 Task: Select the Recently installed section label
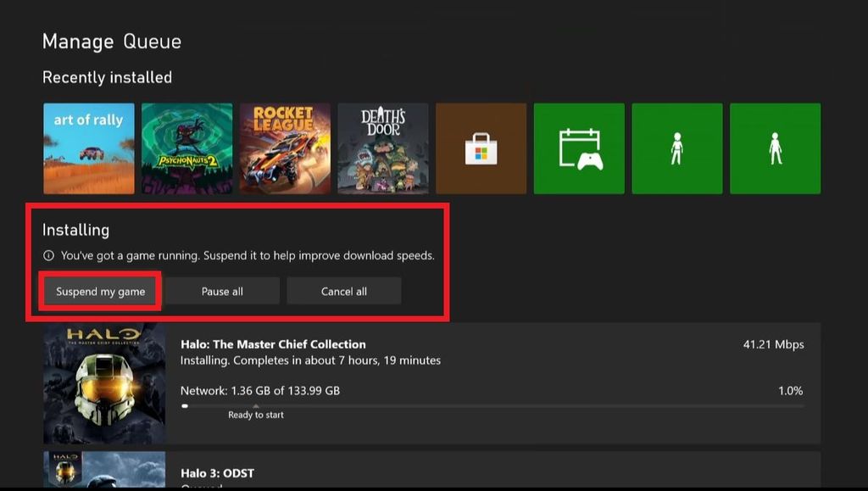coord(106,76)
